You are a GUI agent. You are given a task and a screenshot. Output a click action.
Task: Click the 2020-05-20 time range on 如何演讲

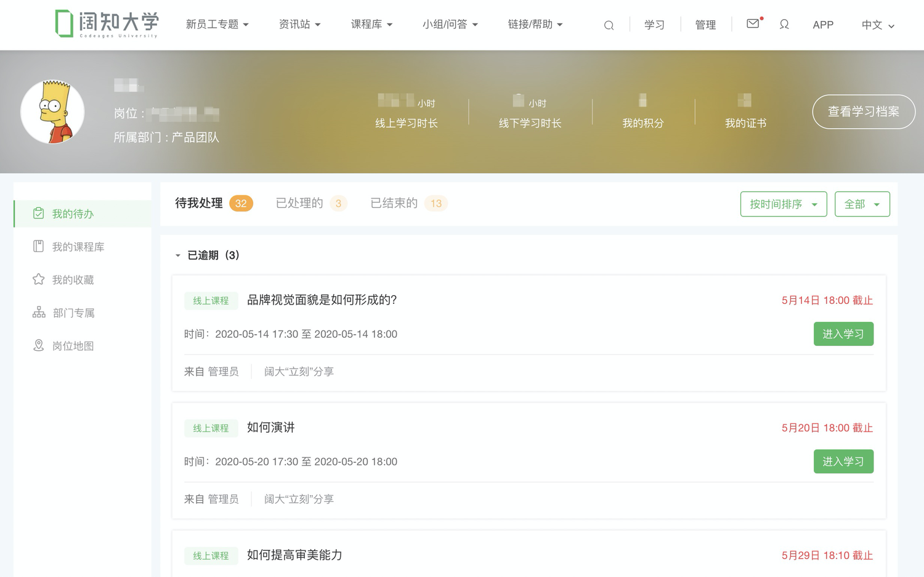click(306, 462)
